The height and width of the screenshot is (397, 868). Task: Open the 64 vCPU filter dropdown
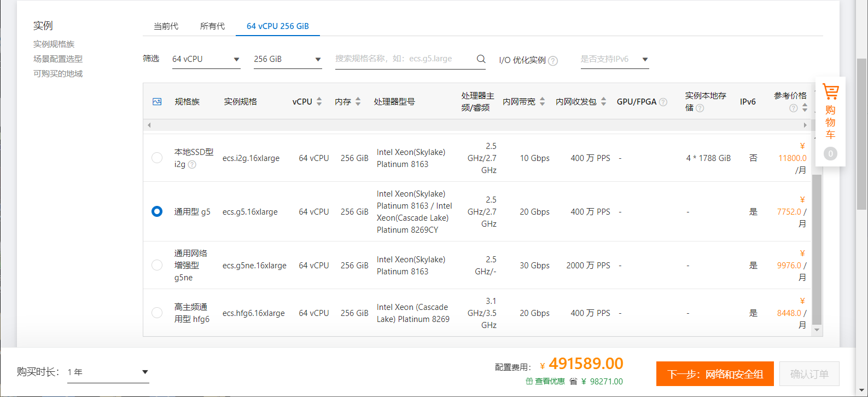point(206,59)
